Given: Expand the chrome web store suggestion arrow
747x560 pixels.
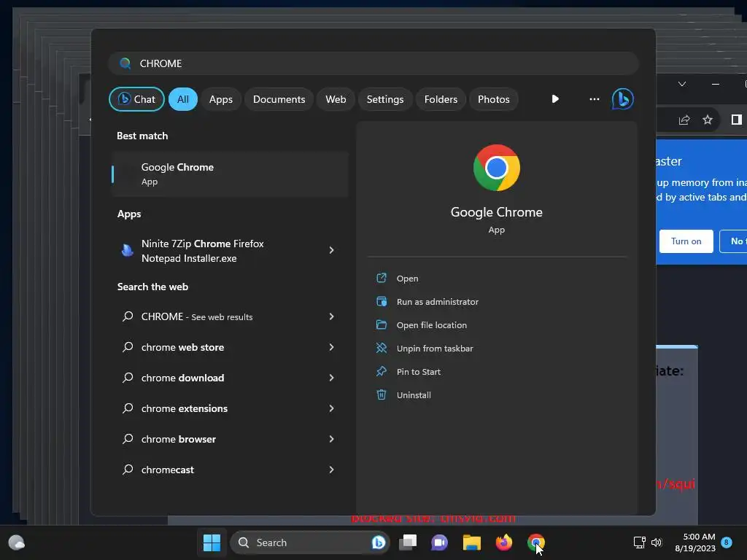Looking at the screenshot, I should (332, 347).
